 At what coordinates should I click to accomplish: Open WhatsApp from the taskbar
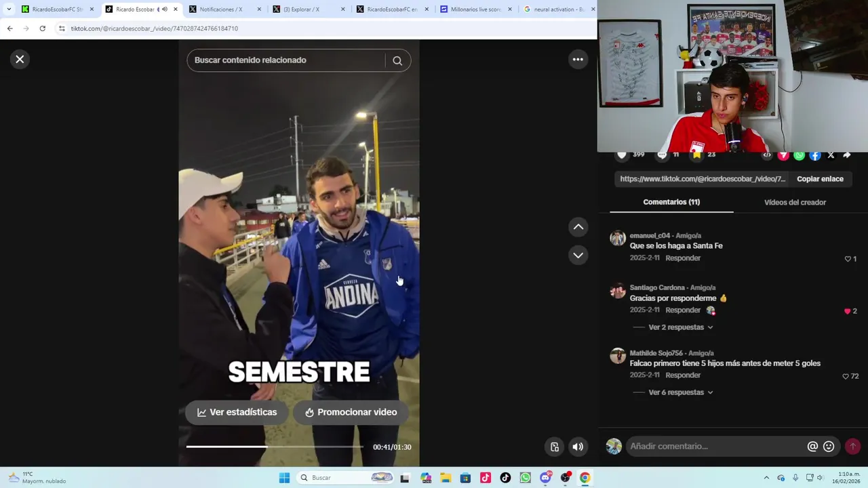526,478
